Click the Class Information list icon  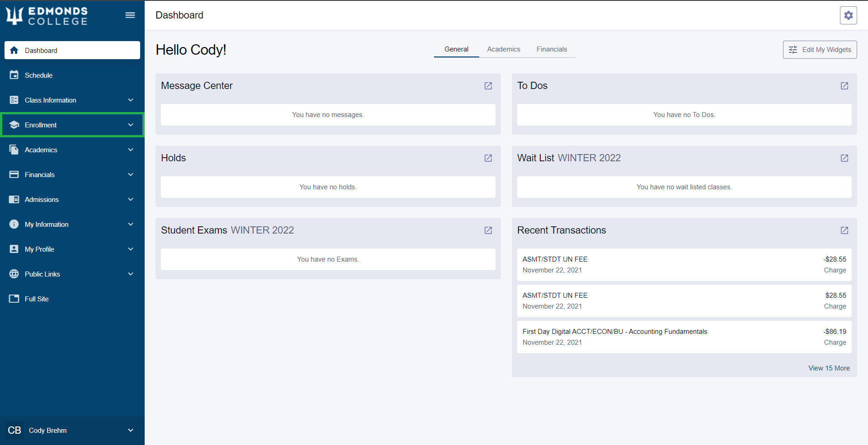tap(14, 100)
